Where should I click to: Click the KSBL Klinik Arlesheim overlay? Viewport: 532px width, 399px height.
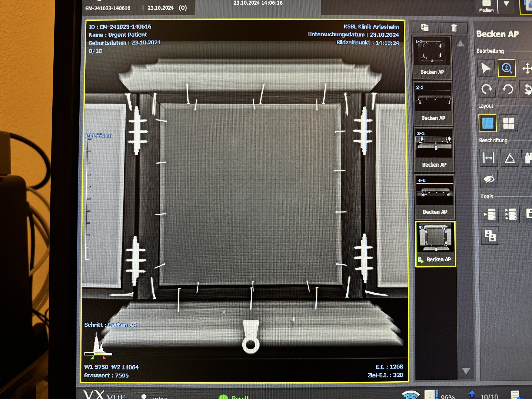click(371, 27)
